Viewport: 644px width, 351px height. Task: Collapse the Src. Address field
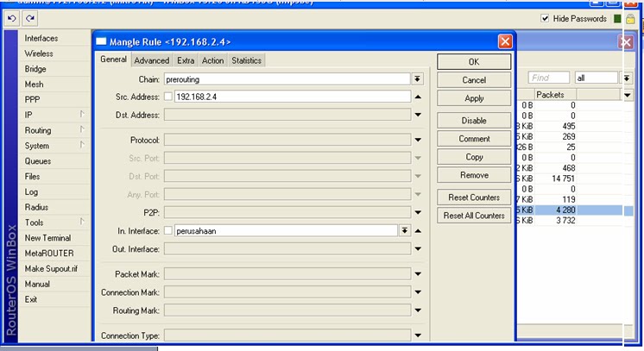coord(418,97)
